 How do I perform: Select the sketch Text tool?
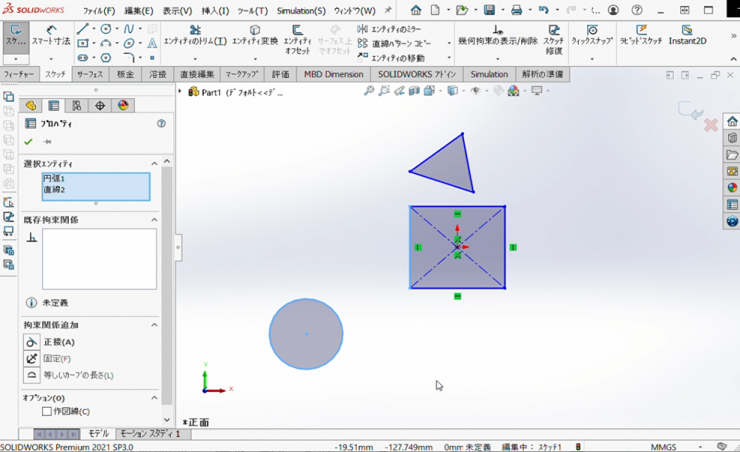click(x=152, y=43)
